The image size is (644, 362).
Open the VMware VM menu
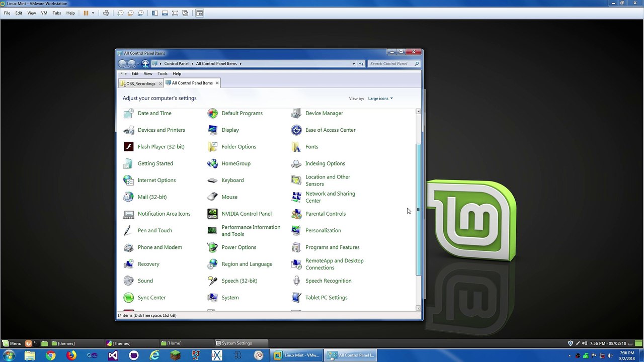point(44,13)
